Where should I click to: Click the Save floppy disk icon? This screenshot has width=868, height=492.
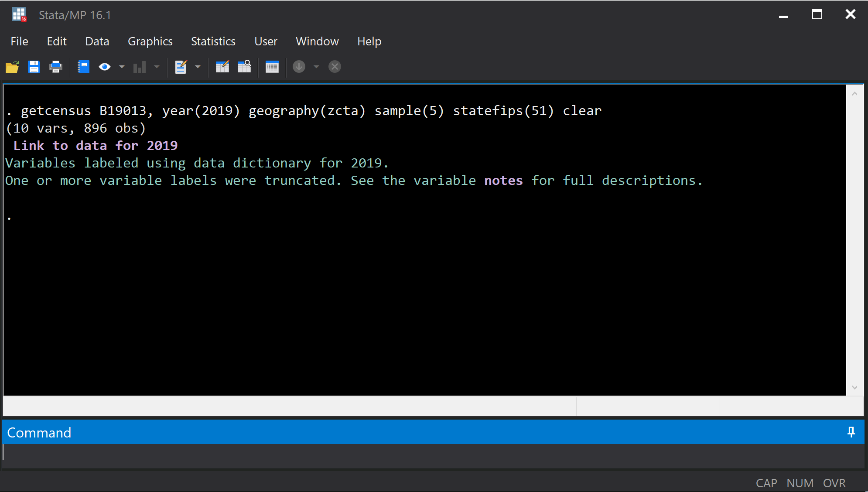tap(34, 67)
